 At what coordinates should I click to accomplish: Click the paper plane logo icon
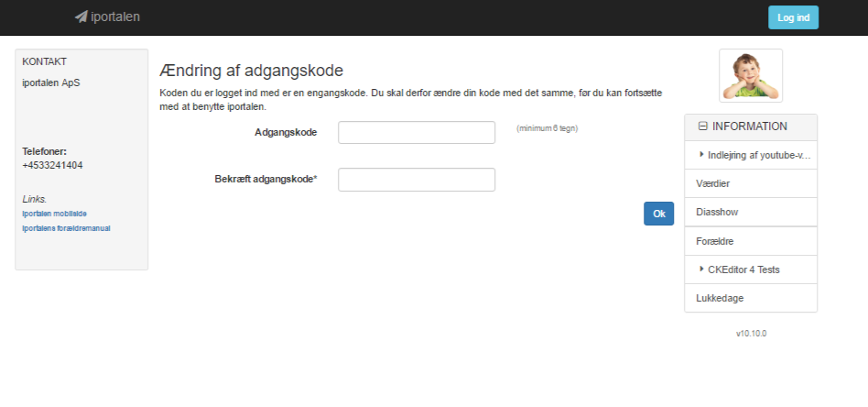(81, 16)
